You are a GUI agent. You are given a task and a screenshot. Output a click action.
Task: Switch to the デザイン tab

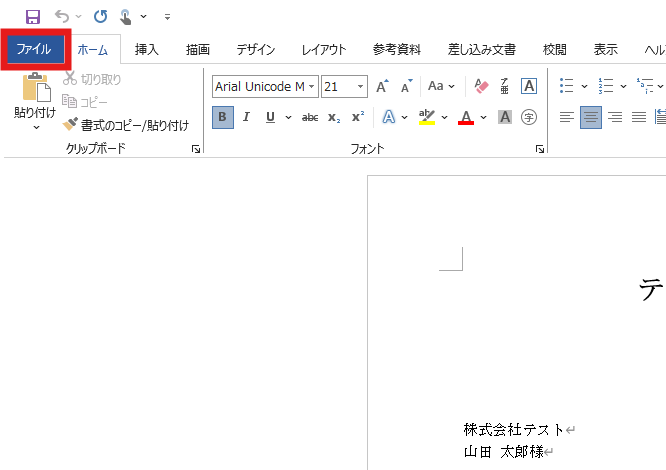coord(256,50)
